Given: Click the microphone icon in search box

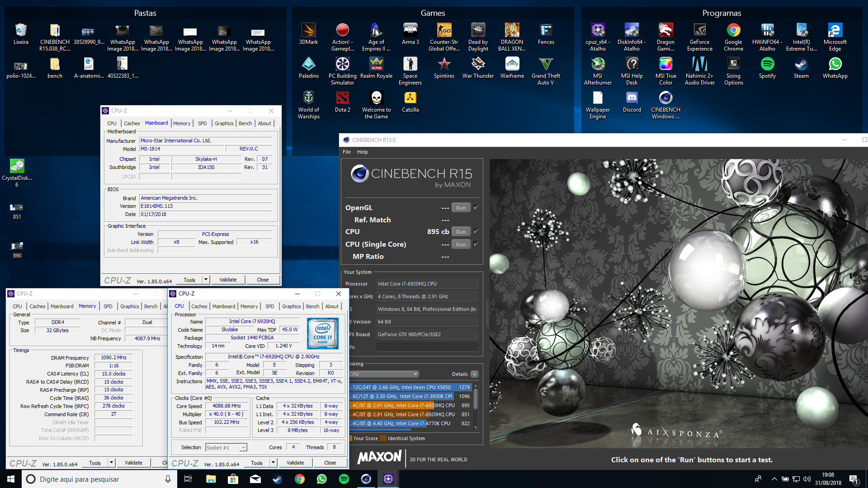Looking at the screenshot, I should 168,479.
